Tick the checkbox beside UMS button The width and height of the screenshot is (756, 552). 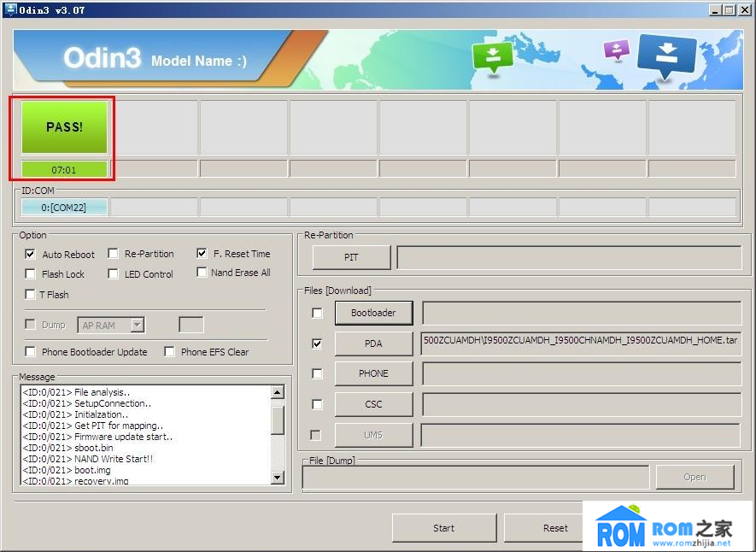(x=316, y=435)
